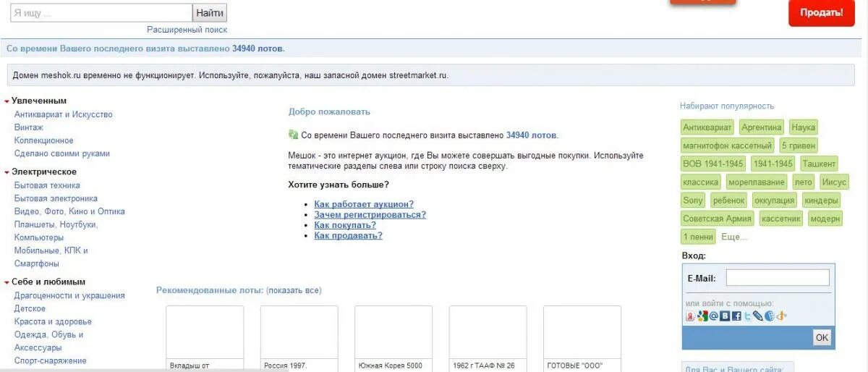Select the Аргентина popular tag
This screenshot has height=372, width=868.
click(762, 127)
